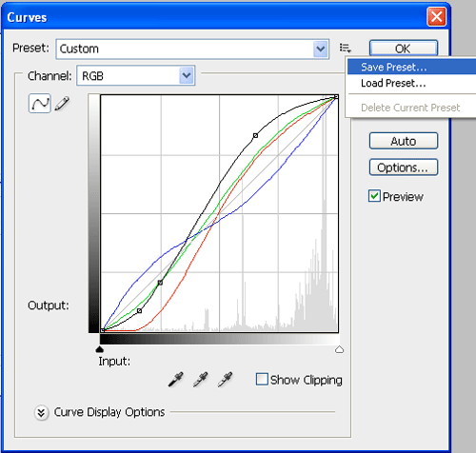
Task: Select the middle control point on the curve
Action: click(160, 283)
